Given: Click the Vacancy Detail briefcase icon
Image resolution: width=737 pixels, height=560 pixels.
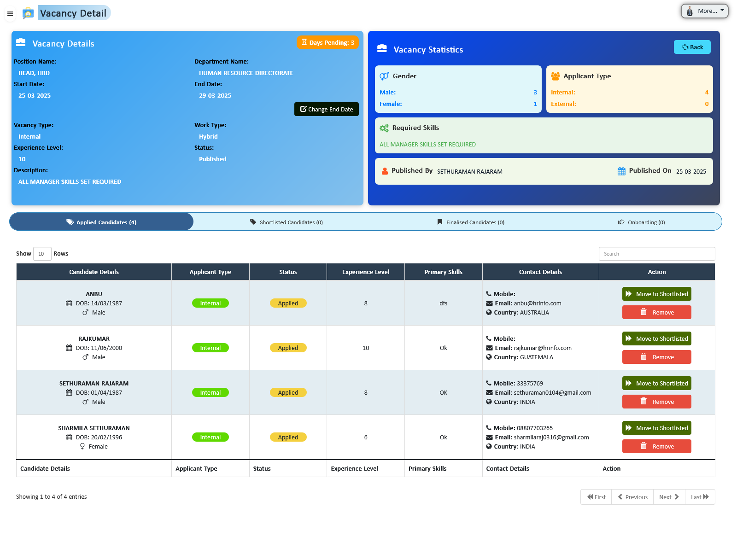Looking at the screenshot, I should coord(28,13).
